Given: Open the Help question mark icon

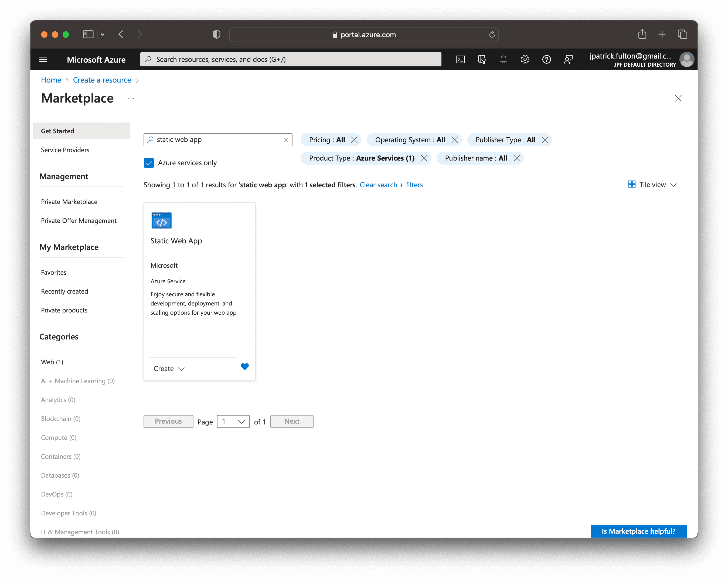Looking at the screenshot, I should point(546,59).
